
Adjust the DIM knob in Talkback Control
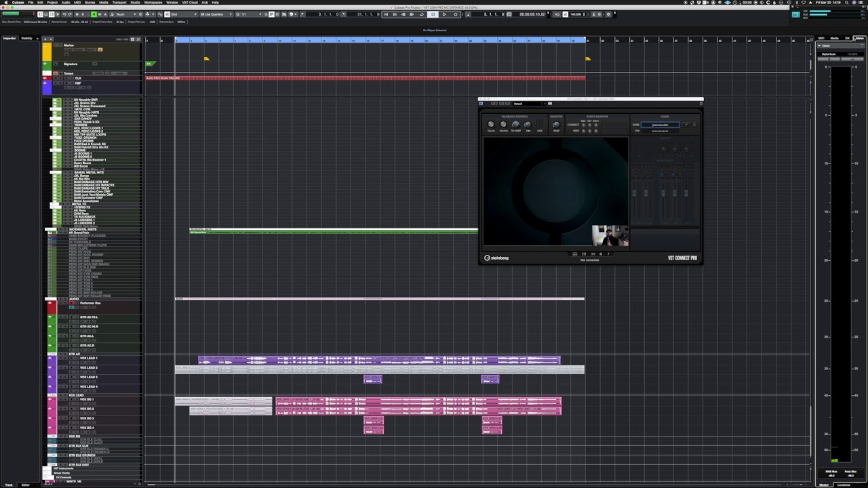point(528,125)
